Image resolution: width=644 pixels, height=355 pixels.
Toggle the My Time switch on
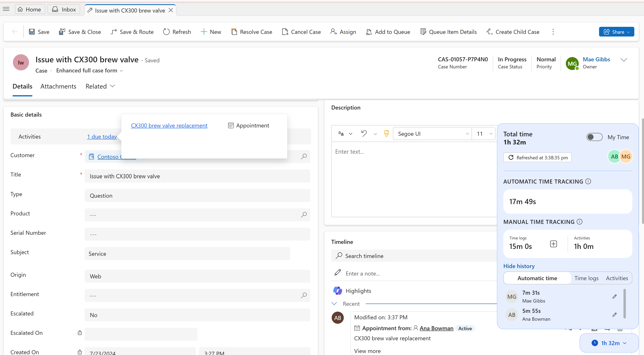594,137
